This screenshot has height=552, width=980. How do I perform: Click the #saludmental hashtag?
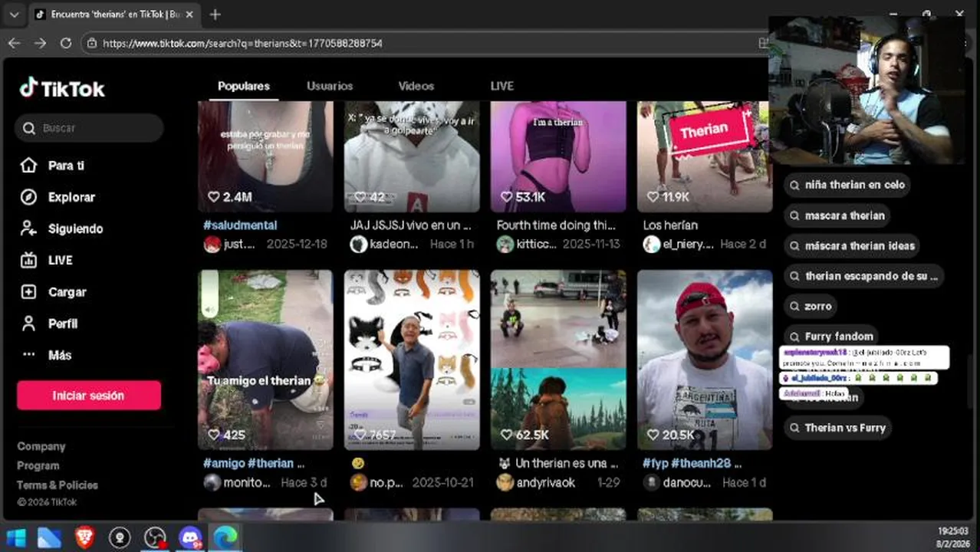(x=240, y=225)
